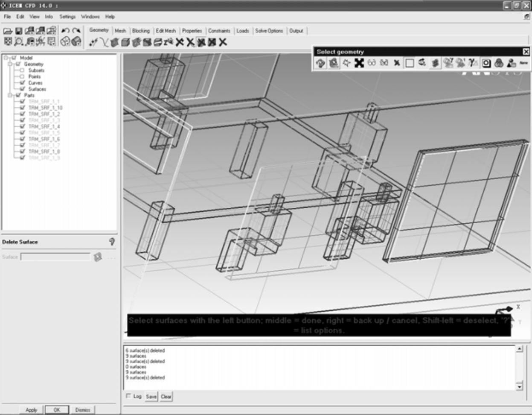Toggle the Log checkbox
The image size is (532, 415).
click(128, 396)
